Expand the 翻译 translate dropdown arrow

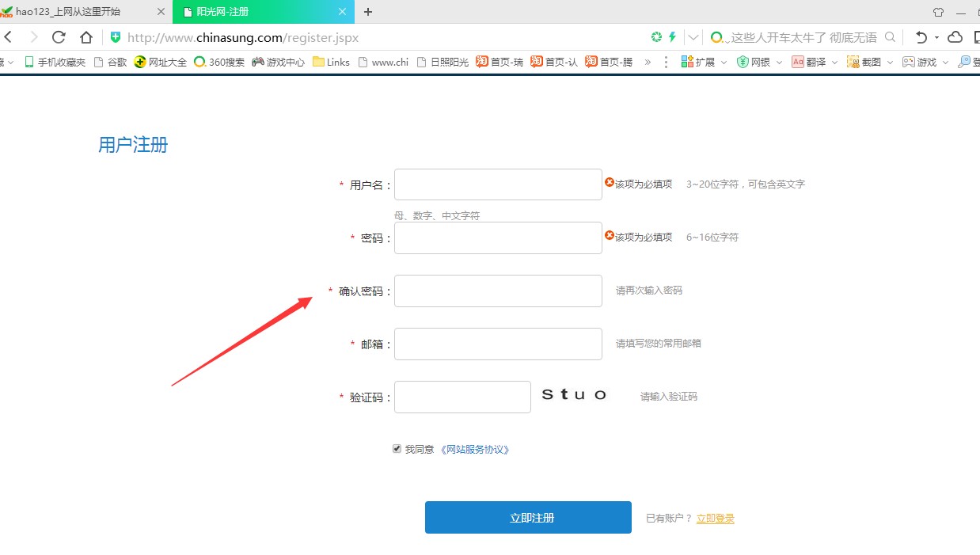point(834,62)
